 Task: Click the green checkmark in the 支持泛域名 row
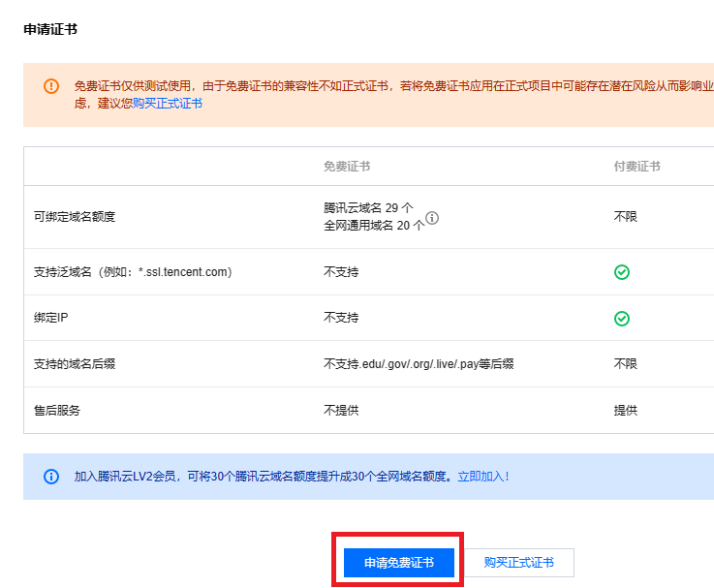[622, 272]
